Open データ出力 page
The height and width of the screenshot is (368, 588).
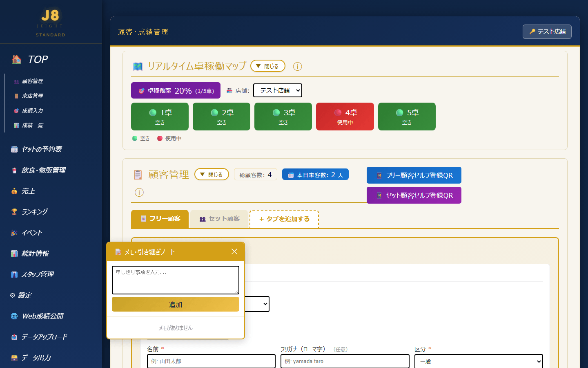point(31,358)
